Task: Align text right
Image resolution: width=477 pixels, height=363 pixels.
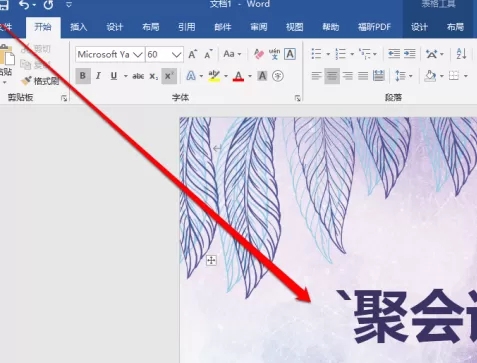Action: (x=348, y=76)
